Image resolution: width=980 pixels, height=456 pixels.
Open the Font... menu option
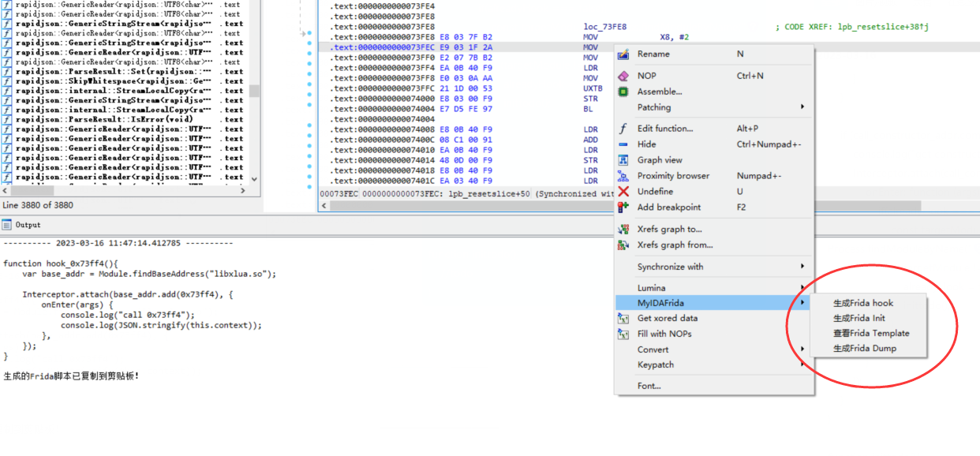point(649,386)
